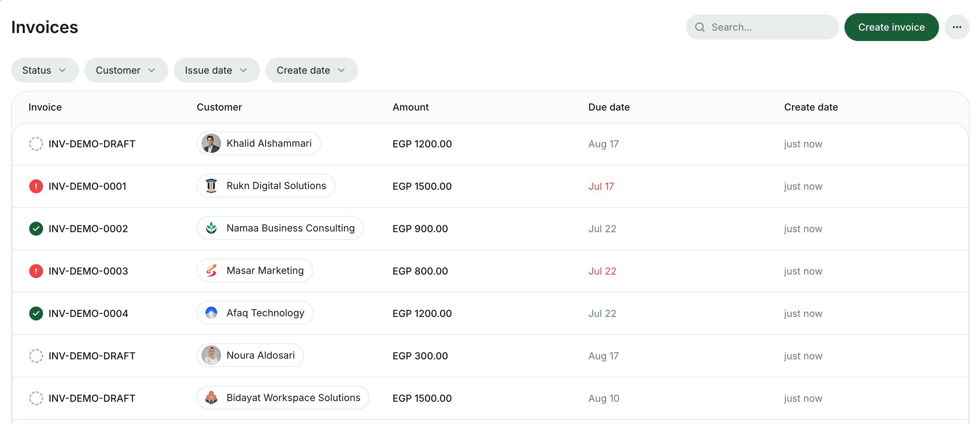Click the Afaq Technology globe logo
Screen dimensions: 980x424
click(x=211, y=313)
